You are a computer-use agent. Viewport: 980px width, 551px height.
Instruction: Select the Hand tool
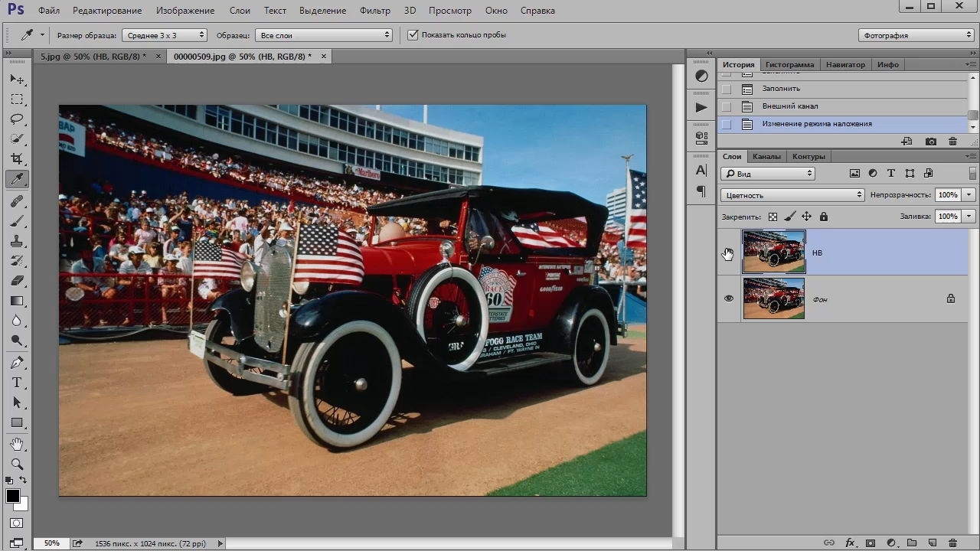17,445
